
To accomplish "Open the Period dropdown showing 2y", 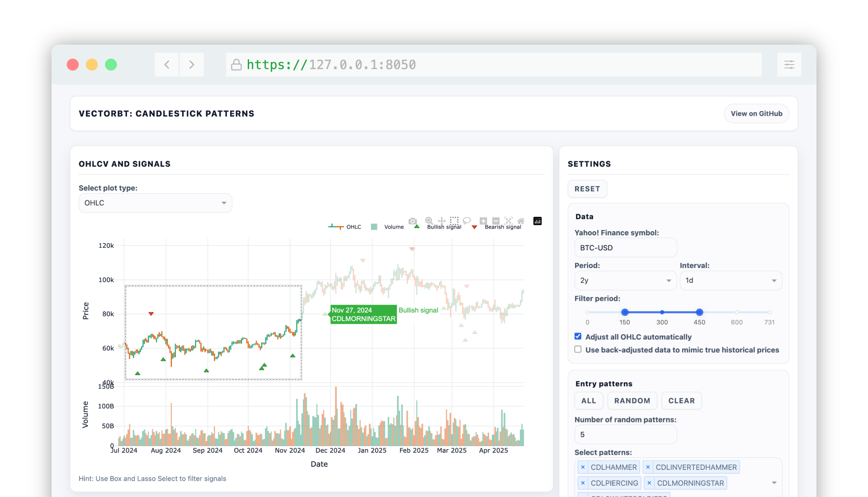I will click(625, 281).
